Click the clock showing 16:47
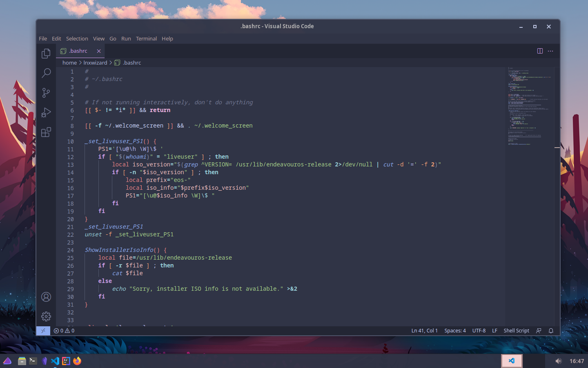 point(577,361)
